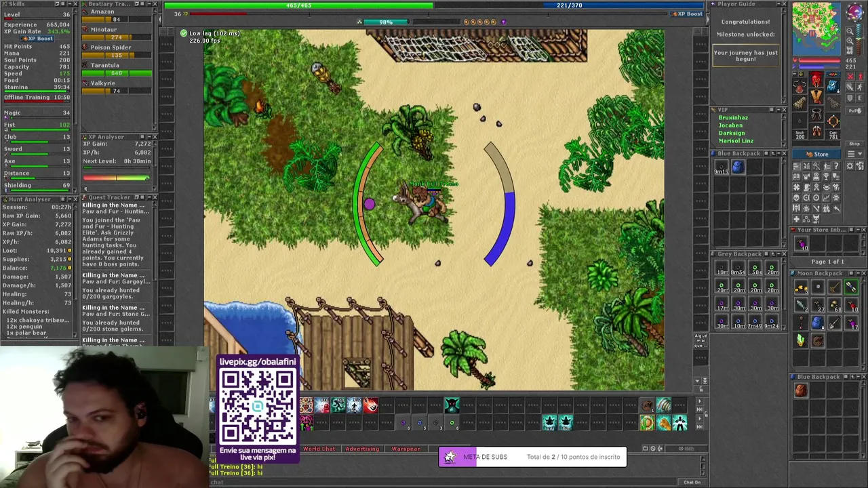This screenshot has width=868, height=488.
Task: Select the shovel in Moon Backpack
Action: (x=835, y=322)
